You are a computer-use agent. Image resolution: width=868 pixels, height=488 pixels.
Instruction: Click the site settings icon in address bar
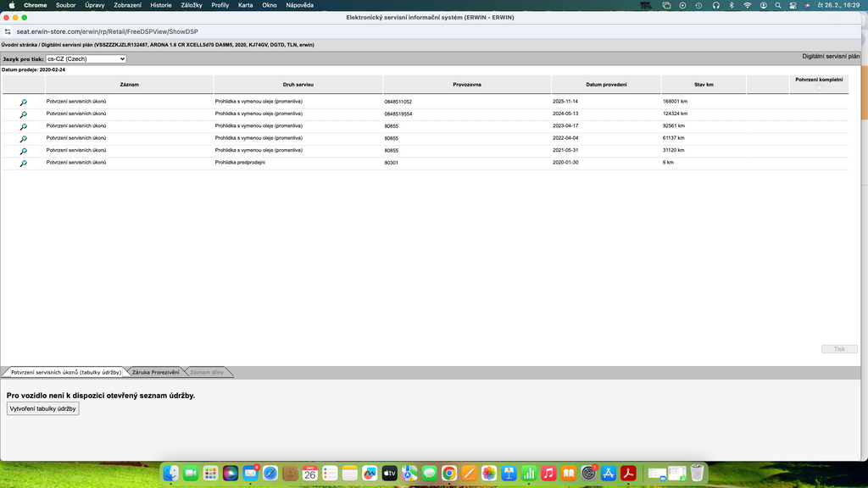pos(8,31)
